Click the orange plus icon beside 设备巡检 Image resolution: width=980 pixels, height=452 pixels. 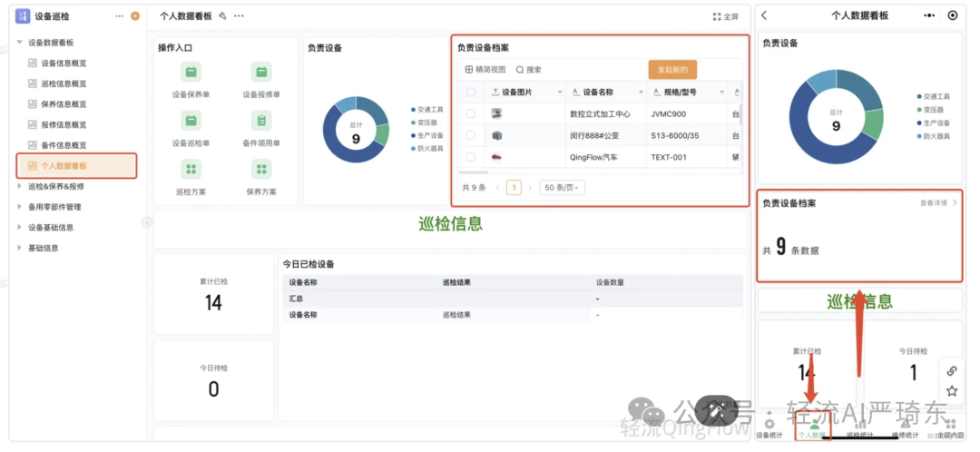point(135,16)
